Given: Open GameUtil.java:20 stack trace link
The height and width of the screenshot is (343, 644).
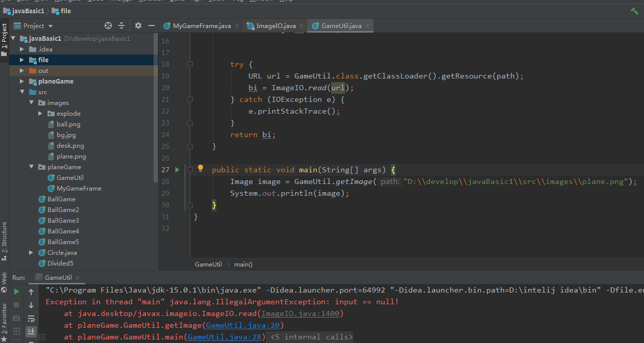Looking at the screenshot, I should click(x=243, y=325).
